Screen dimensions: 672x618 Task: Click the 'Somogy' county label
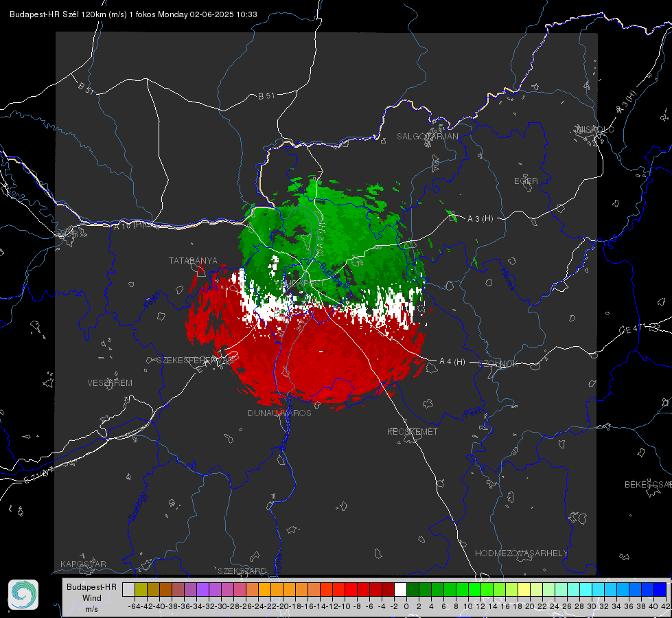click(x=137, y=507)
